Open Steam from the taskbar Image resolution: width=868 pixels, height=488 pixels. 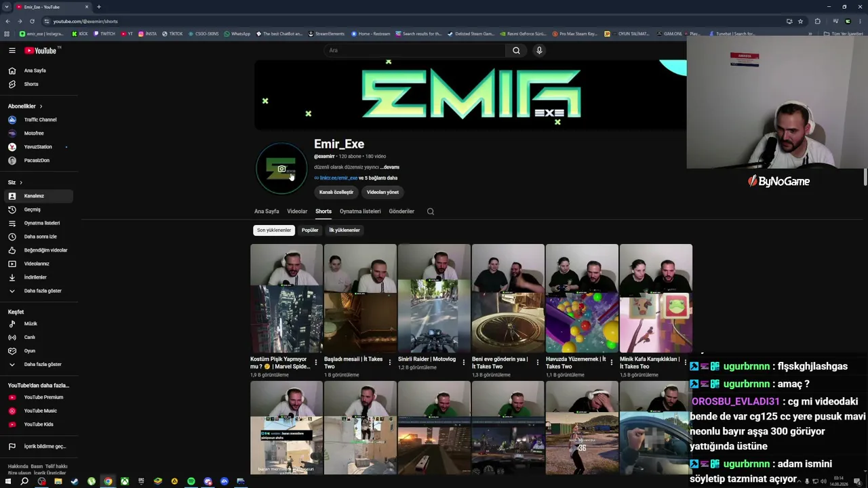click(75, 482)
